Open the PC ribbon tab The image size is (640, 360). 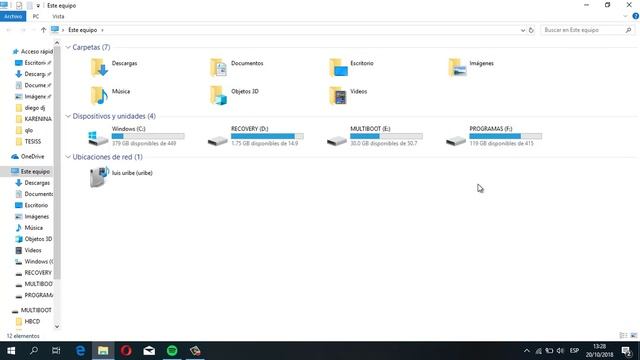tap(36, 16)
